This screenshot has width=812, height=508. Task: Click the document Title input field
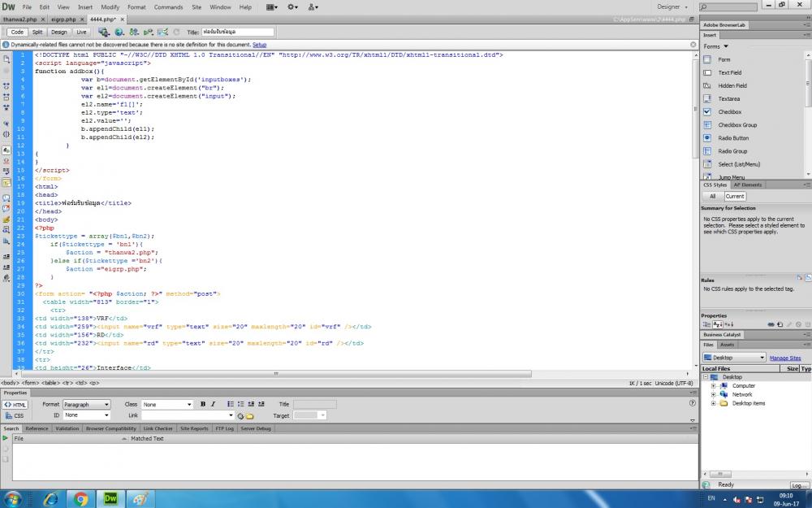point(238,33)
